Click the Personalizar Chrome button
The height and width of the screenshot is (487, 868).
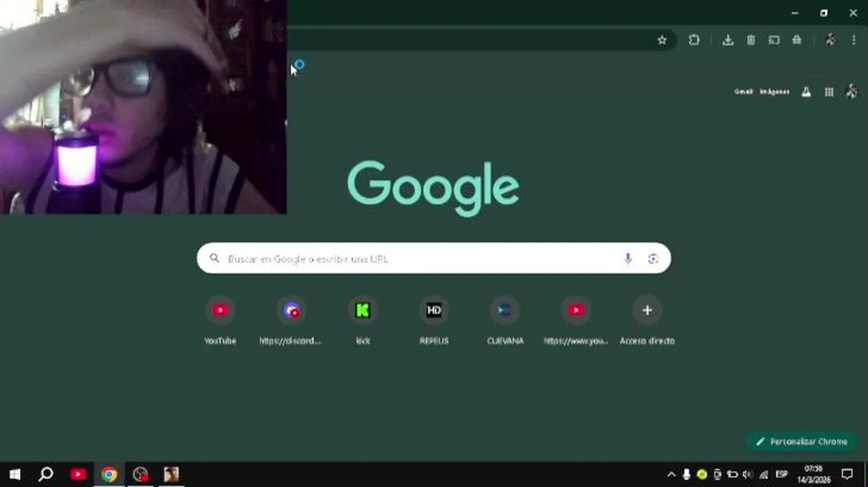coord(802,442)
